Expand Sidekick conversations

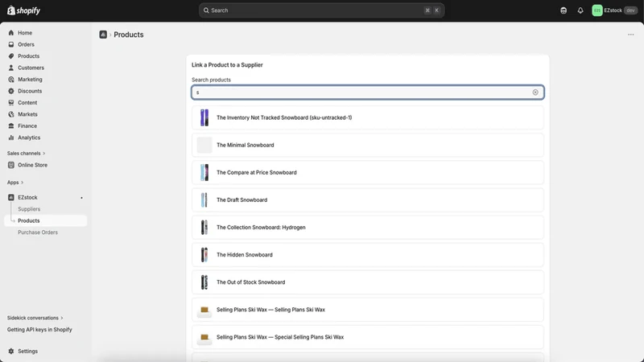[x=35, y=318]
